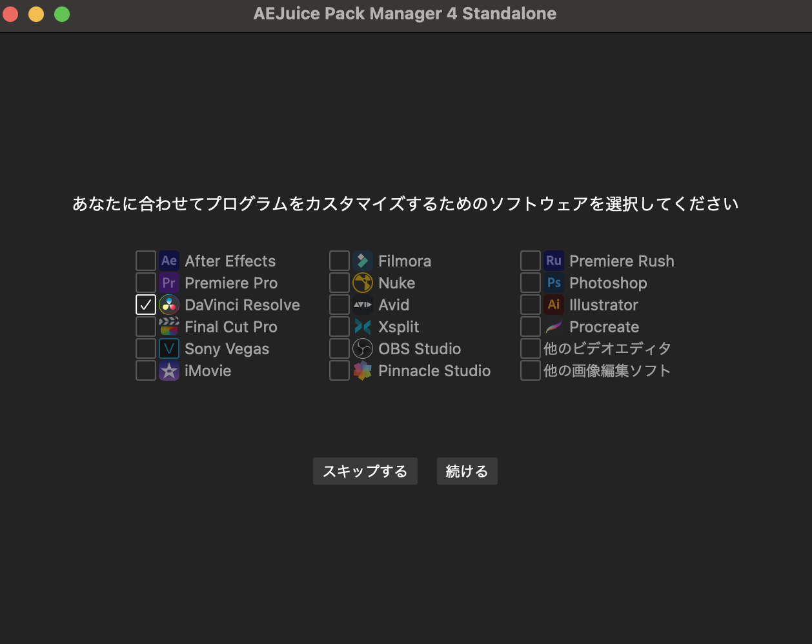Image resolution: width=812 pixels, height=644 pixels.
Task: Enable the Procreate checkbox
Action: pyautogui.click(x=530, y=327)
